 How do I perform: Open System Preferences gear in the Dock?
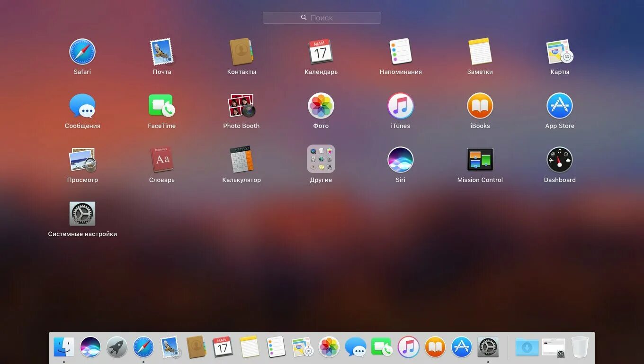click(488, 347)
